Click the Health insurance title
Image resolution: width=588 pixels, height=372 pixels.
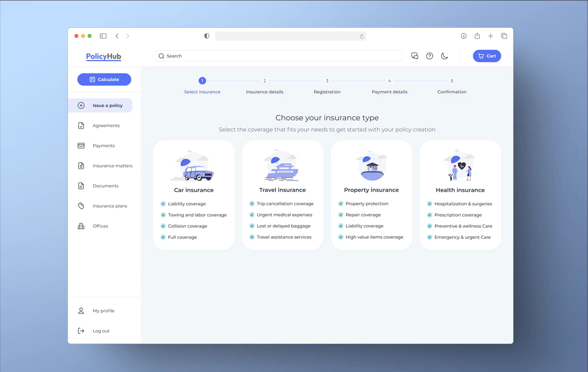click(460, 190)
